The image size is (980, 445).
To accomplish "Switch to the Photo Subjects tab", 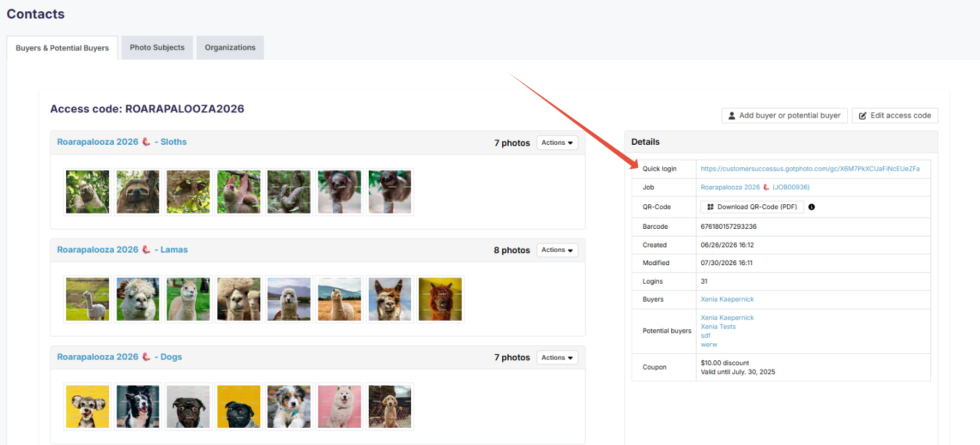I will click(x=157, y=48).
